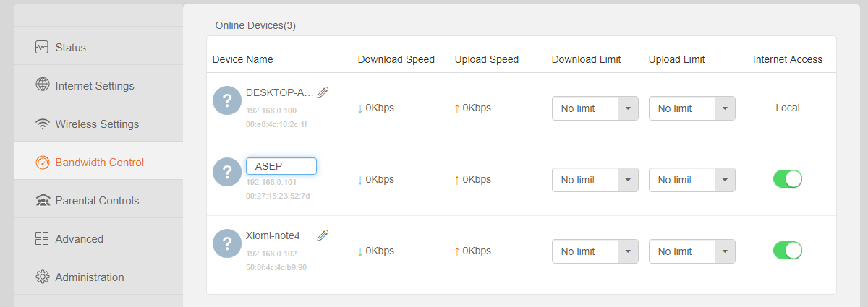Image resolution: width=868 pixels, height=307 pixels.
Task: Open the Download Limit dropdown for DESKTOP-A...
Action: [x=595, y=108]
